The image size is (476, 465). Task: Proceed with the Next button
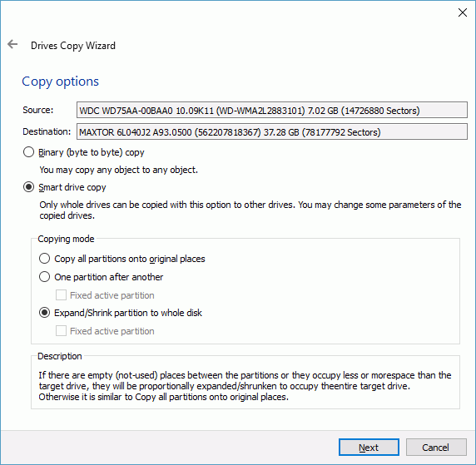tap(369, 447)
